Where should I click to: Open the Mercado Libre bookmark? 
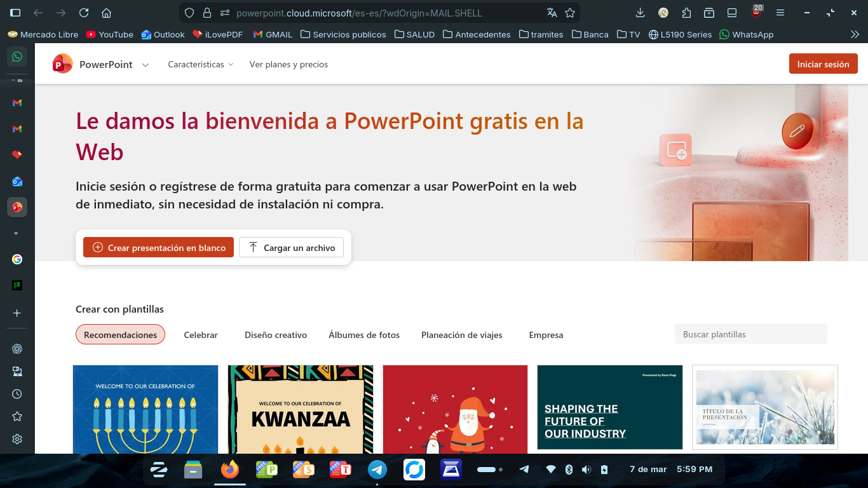tap(43, 34)
